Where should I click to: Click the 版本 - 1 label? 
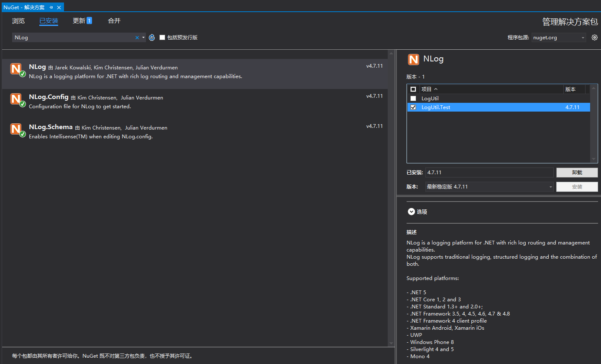click(x=415, y=77)
